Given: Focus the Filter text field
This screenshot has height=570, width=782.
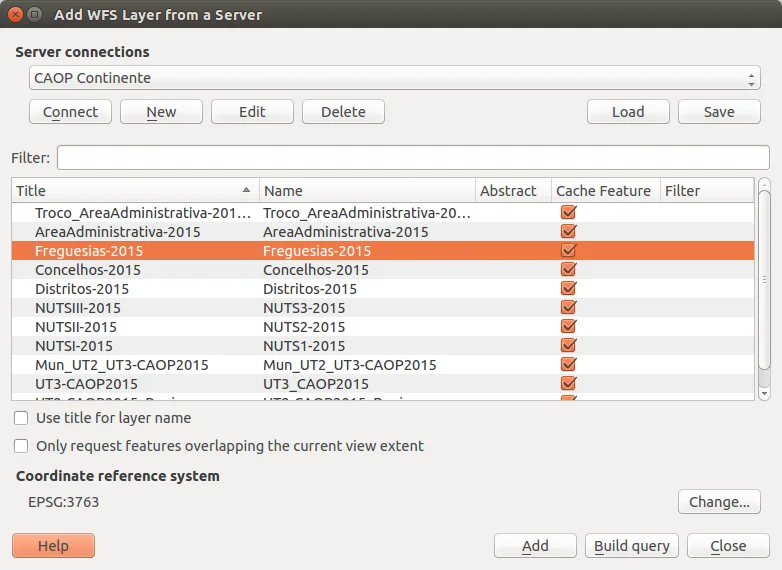Looking at the screenshot, I should [x=413, y=158].
